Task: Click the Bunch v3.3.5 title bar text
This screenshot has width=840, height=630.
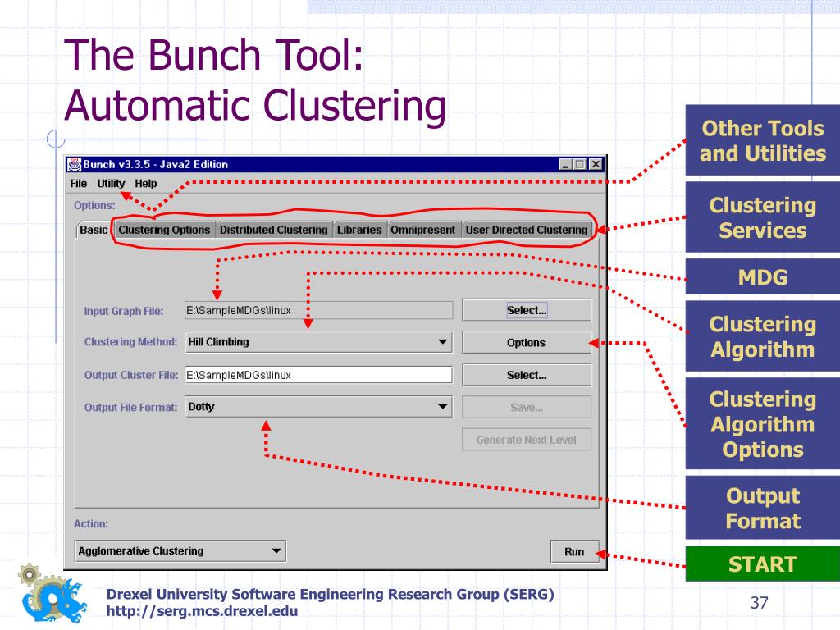Action: click(155, 164)
